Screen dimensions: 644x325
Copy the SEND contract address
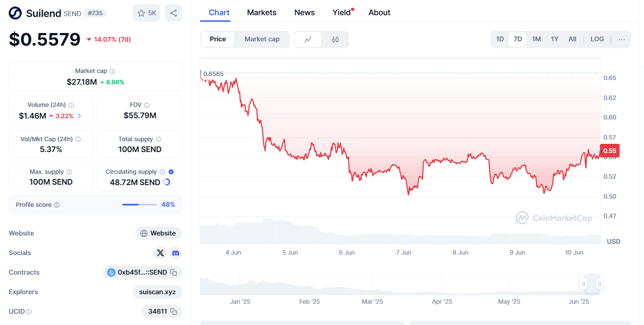point(174,272)
